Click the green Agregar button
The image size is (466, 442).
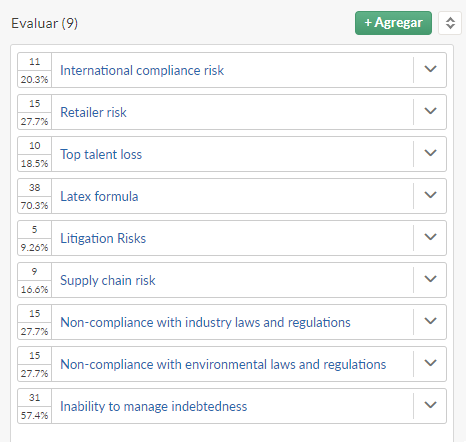393,23
